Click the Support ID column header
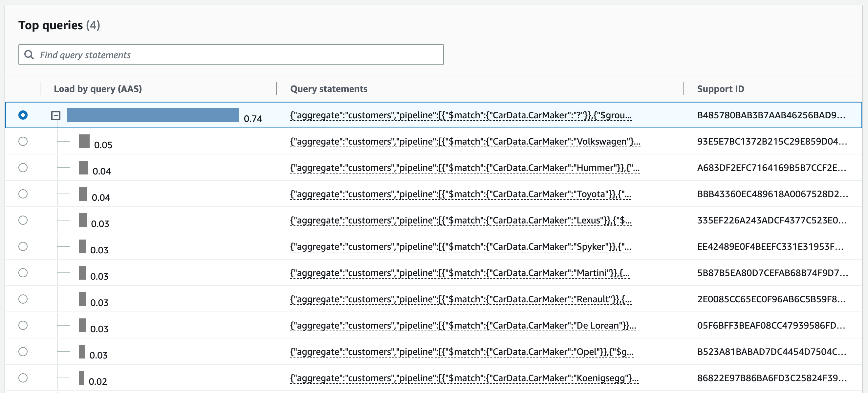This screenshot has height=393, width=868. [720, 89]
